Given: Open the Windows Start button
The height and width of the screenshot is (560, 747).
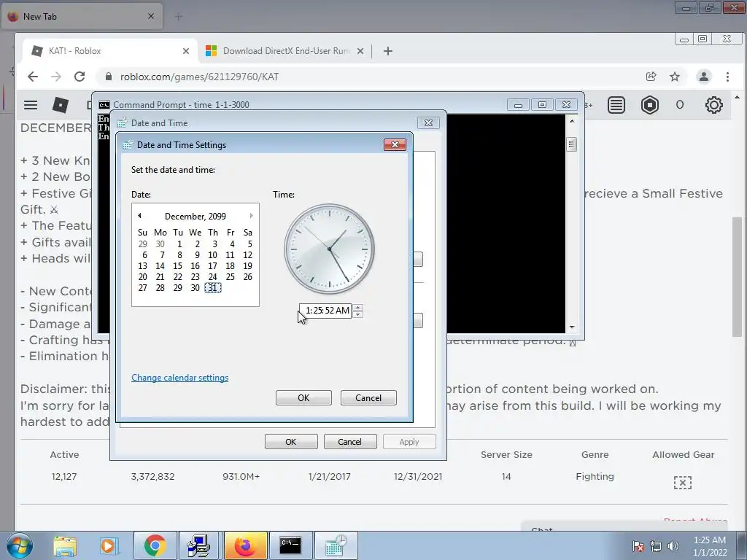Looking at the screenshot, I should click(20, 545).
